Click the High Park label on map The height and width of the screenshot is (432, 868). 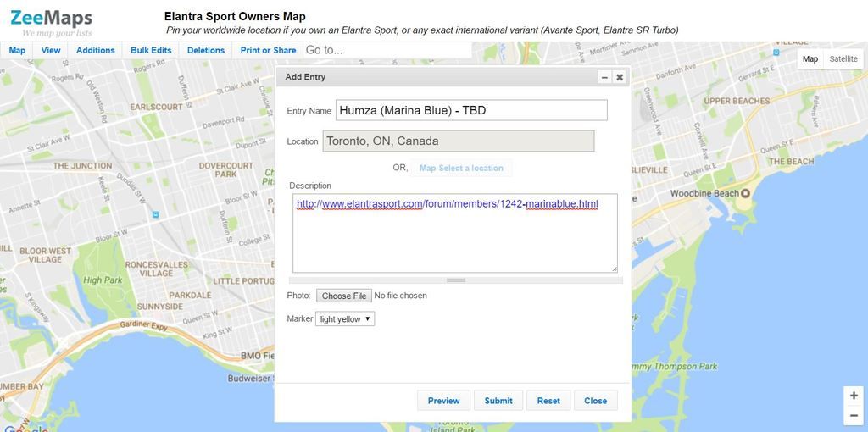click(x=103, y=280)
